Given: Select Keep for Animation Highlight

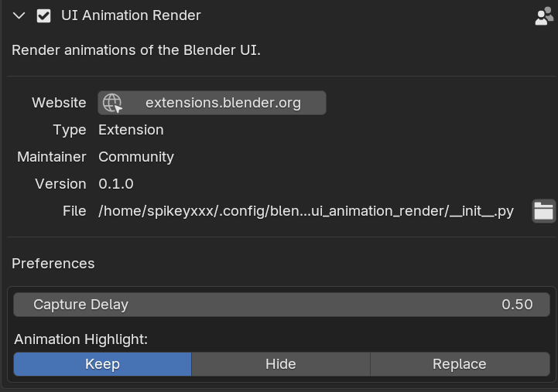Looking at the screenshot, I should [x=102, y=364].
